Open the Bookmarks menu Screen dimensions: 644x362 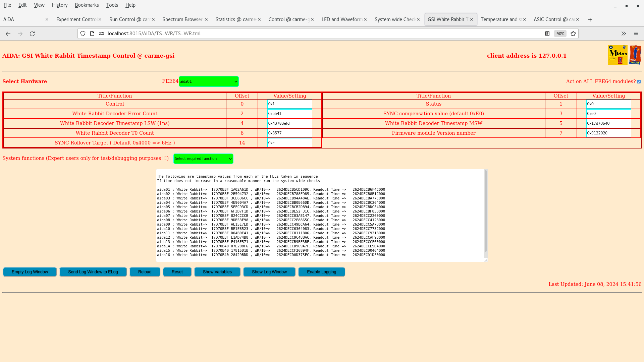(87, 5)
